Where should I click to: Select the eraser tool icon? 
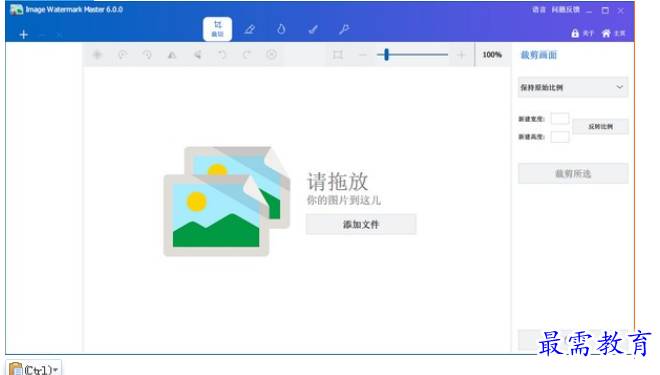point(250,29)
